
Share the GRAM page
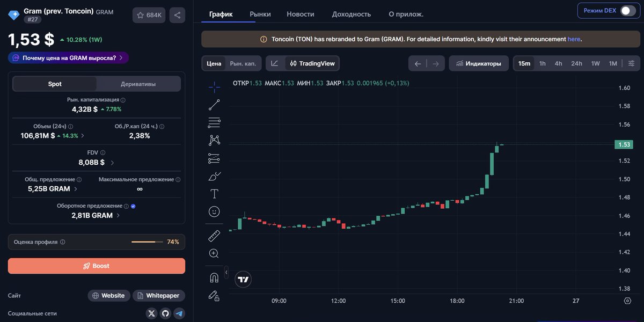178,15
